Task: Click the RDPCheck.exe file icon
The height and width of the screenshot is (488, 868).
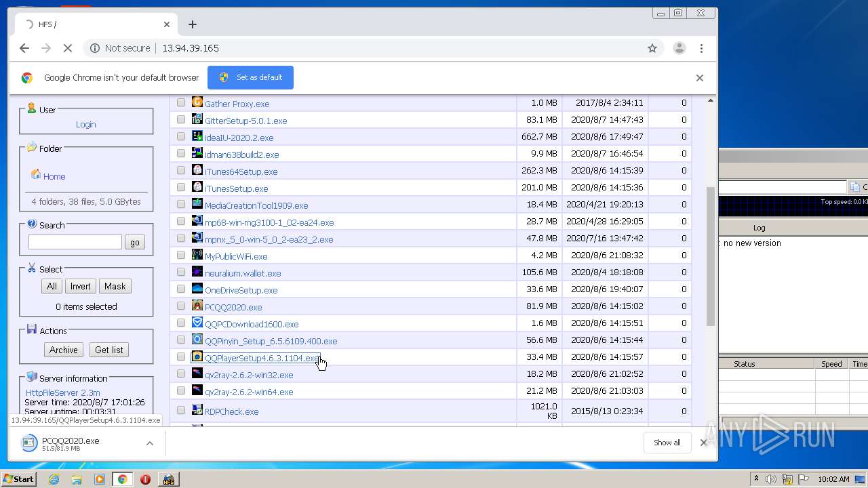Action: (x=197, y=410)
